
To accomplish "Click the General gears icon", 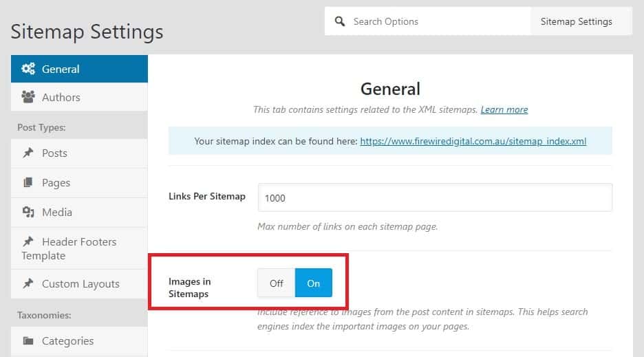I will 28,69.
